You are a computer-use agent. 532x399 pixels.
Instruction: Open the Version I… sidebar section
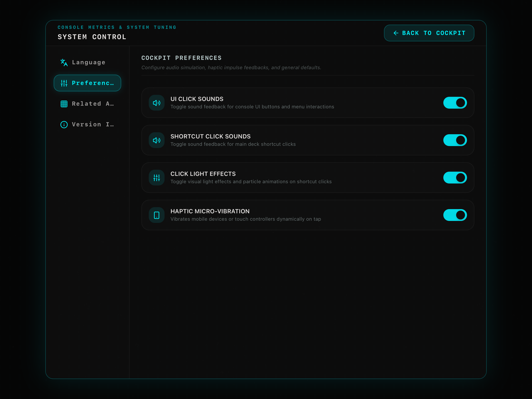[x=87, y=124]
